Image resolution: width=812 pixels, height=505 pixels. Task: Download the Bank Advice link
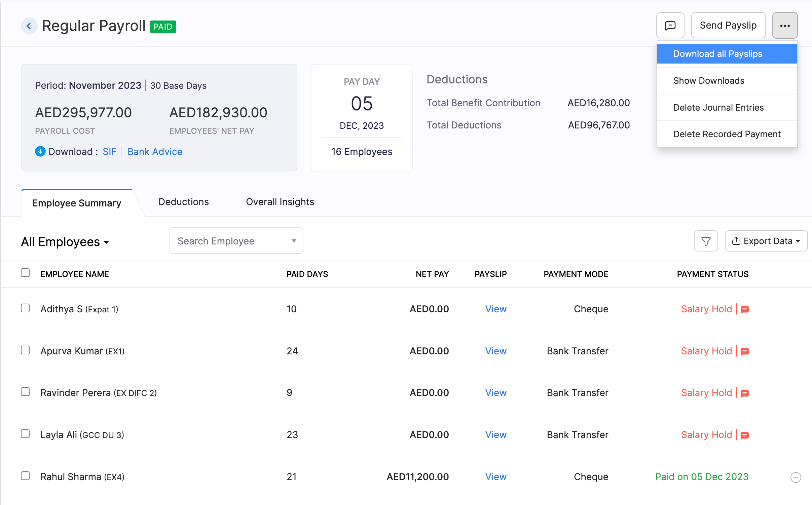(155, 152)
